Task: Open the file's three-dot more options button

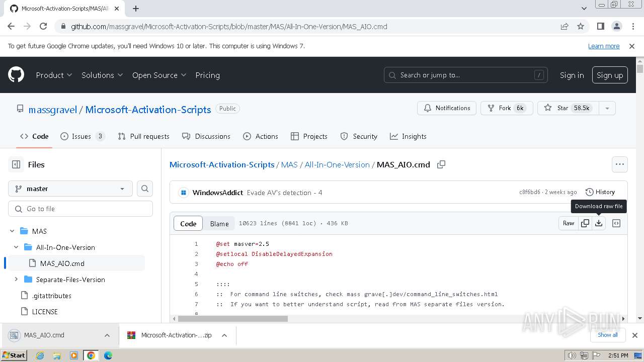Action: [620, 164]
